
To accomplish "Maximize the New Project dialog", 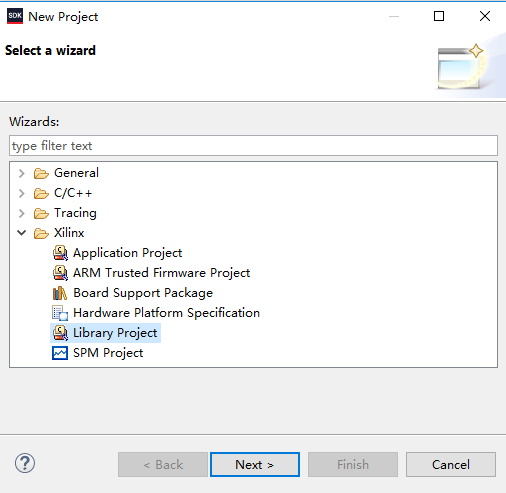I will tap(439, 16).
